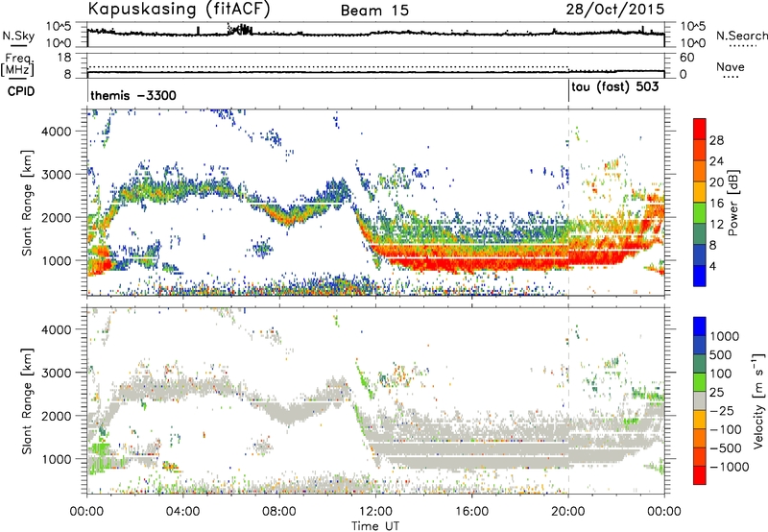768x532 pixels.
Task: Click the '-1000' tick on Velocity colorbar
Action: tap(730, 467)
